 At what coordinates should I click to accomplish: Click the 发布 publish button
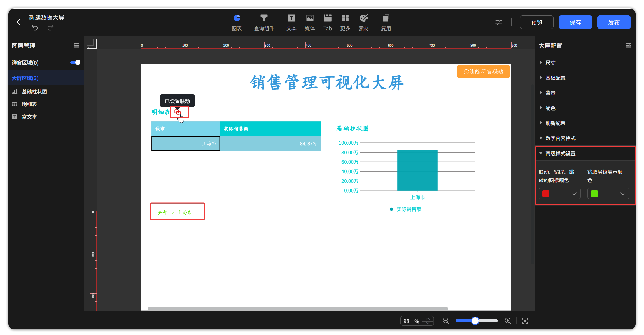tap(614, 22)
